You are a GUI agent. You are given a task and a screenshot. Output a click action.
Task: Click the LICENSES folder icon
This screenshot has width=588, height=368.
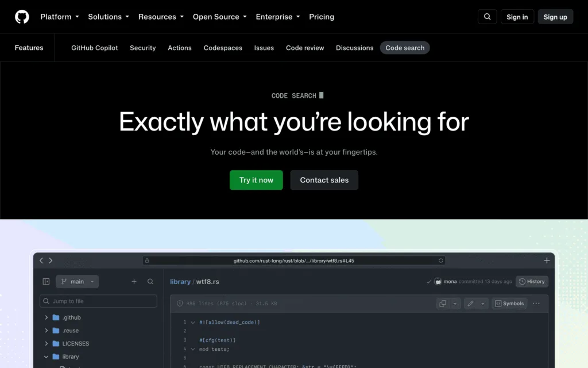(x=56, y=343)
